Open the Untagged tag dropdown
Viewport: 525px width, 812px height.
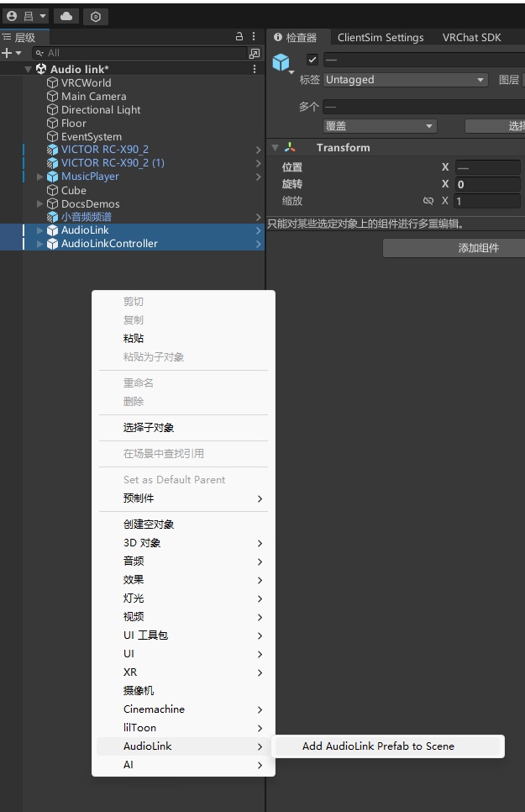tap(406, 80)
